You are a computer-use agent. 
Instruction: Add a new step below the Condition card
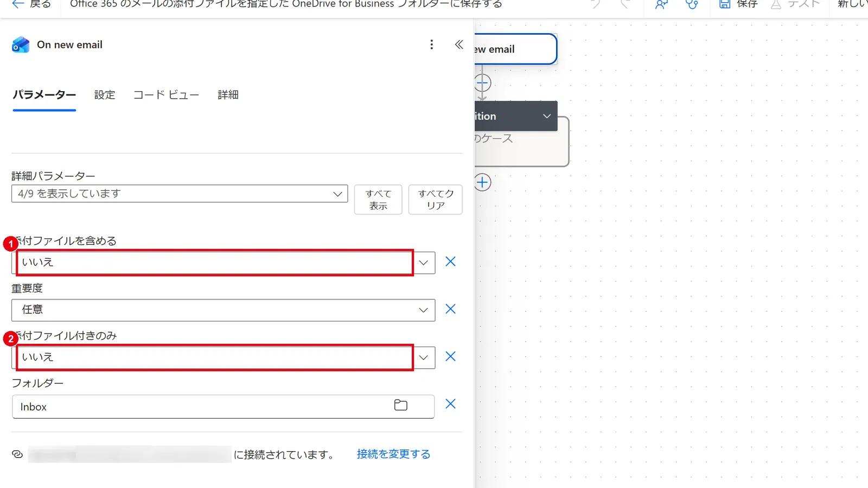click(482, 182)
